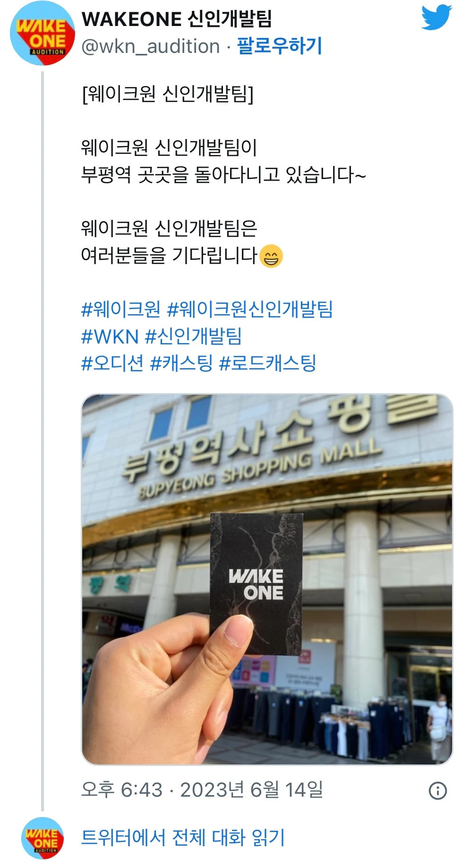This screenshot has height=868, width=462.
Task: Click the #오디션 hashtag
Action: 112,363
